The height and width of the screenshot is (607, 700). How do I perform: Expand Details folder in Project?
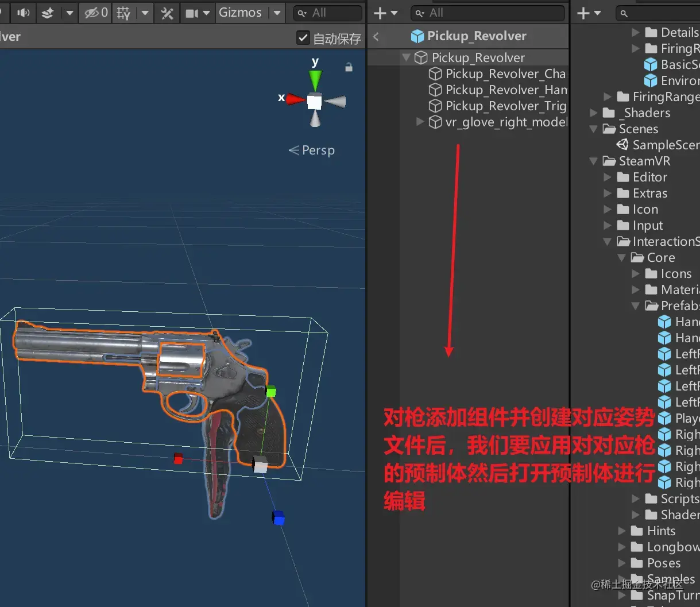pos(636,32)
